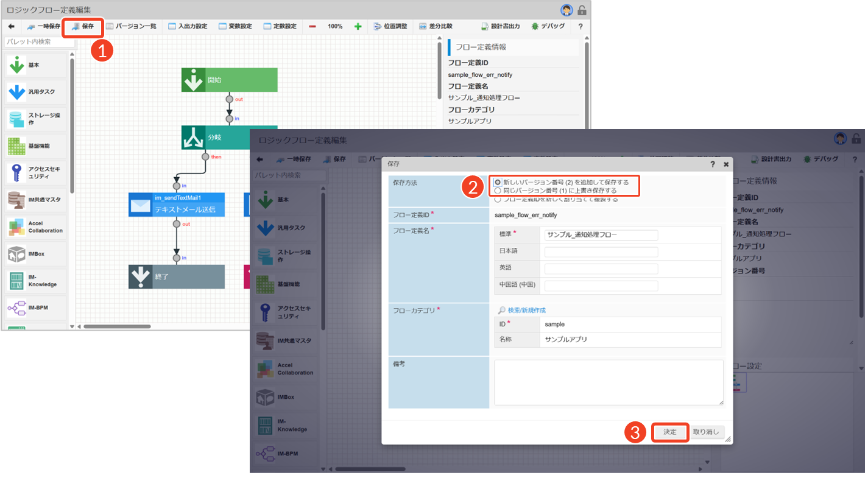
Task: Open the debug tool with the bug icon
Action: pyautogui.click(x=548, y=27)
